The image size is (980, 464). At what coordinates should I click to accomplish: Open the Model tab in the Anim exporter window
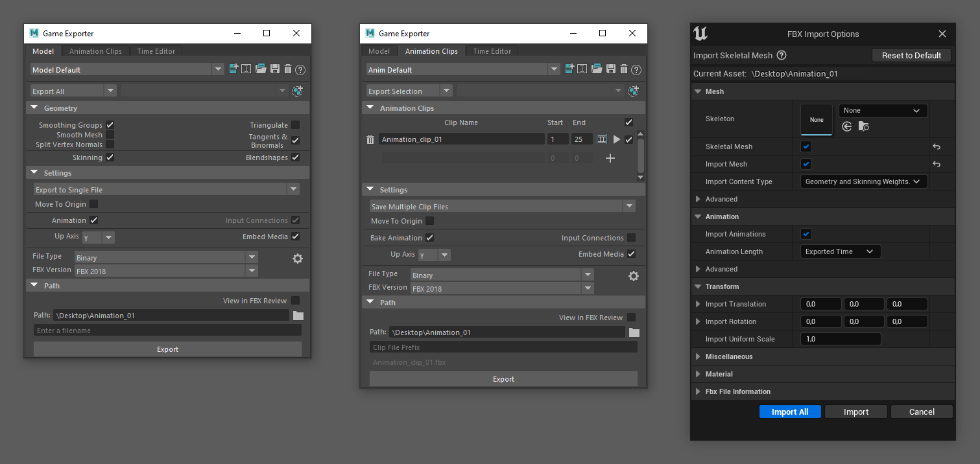pos(379,51)
